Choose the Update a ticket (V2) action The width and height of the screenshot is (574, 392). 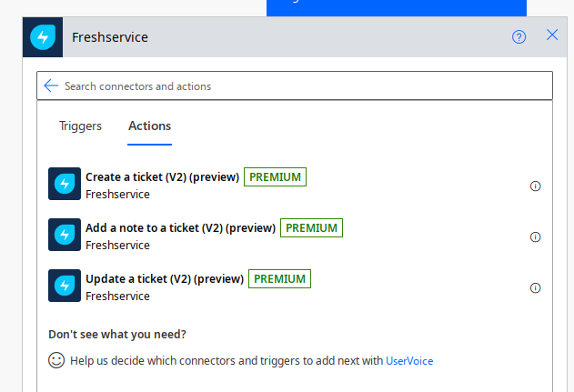point(165,278)
